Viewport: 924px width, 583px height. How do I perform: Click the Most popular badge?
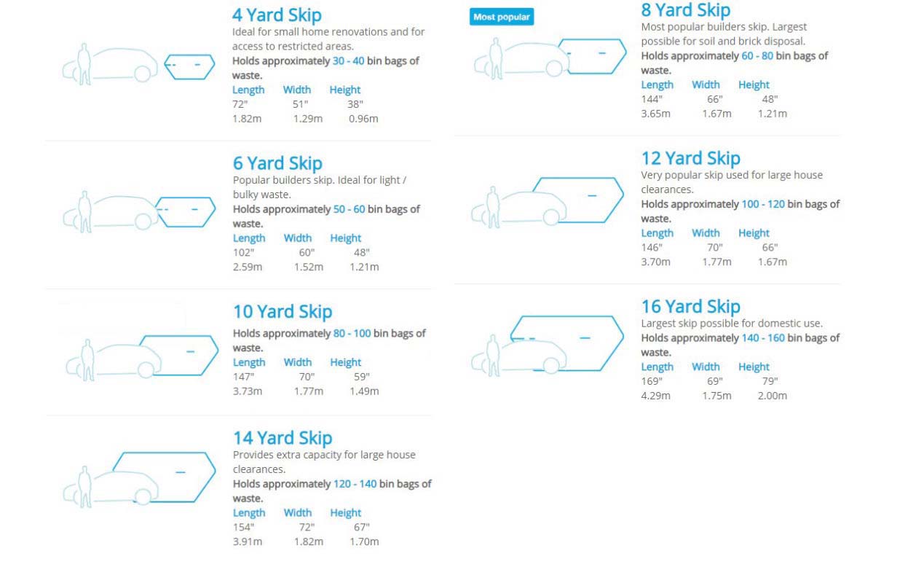(x=502, y=17)
